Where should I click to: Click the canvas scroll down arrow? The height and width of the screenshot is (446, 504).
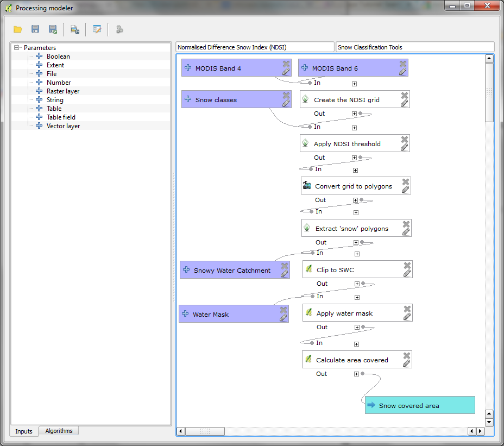(x=489, y=422)
